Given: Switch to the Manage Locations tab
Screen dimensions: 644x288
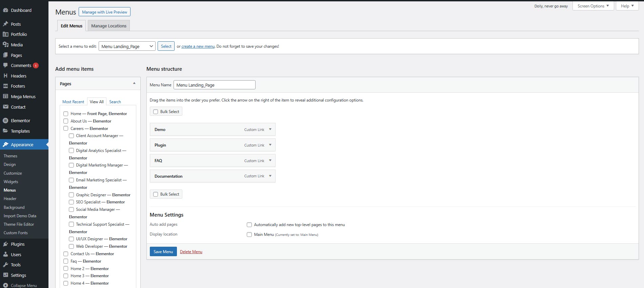Looking at the screenshot, I should pos(108,26).
